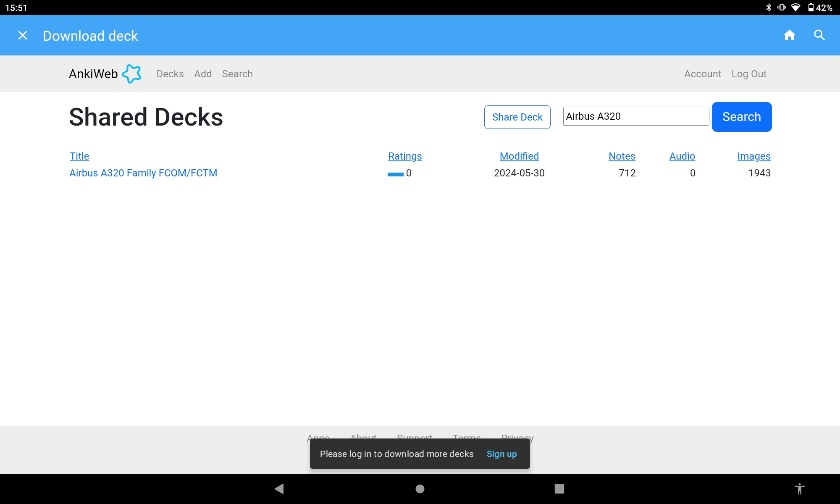The height and width of the screenshot is (504, 840).
Task: Tap the Android home circle button
Action: click(420, 489)
